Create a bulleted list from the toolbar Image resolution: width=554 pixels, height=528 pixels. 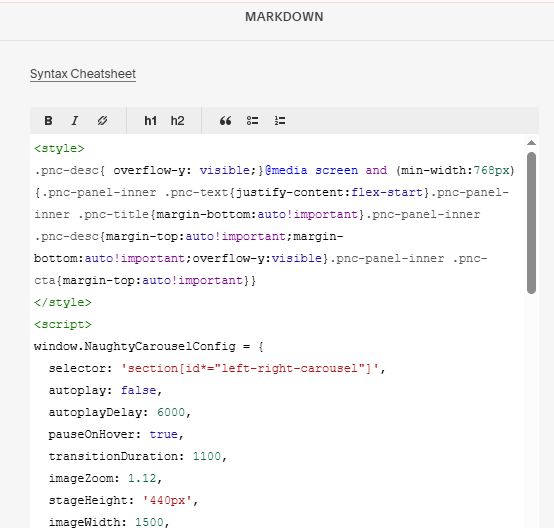(x=252, y=121)
